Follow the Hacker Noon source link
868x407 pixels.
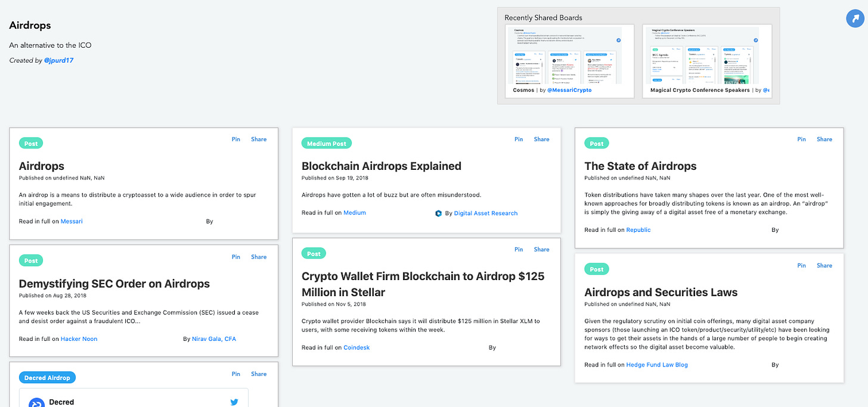tap(79, 339)
